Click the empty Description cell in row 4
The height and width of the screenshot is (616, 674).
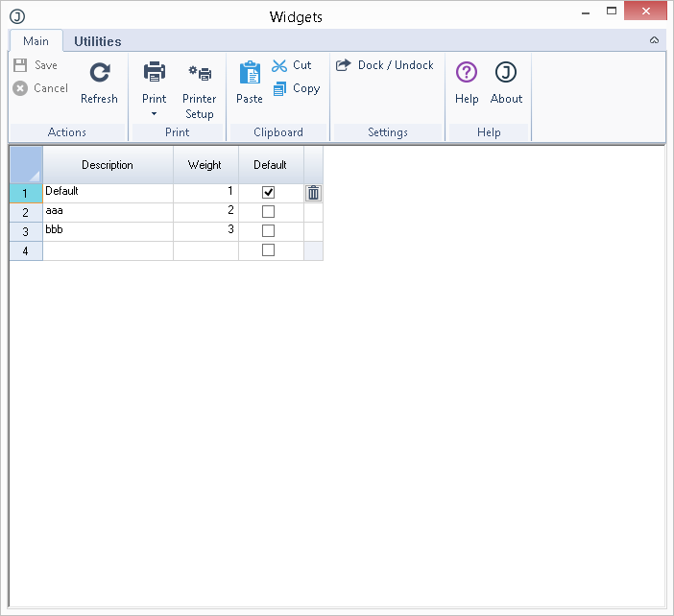(x=108, y=250)
